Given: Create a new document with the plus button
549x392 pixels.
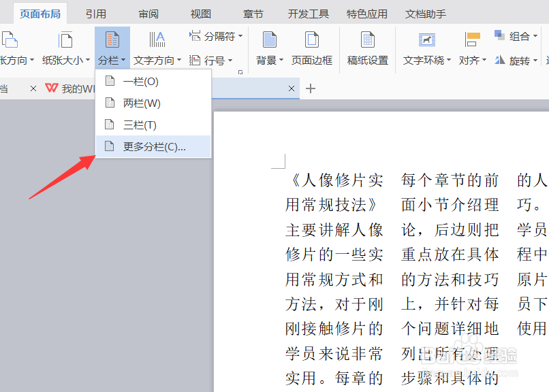Looking at the screenshot, I should (x=311, y=88).
